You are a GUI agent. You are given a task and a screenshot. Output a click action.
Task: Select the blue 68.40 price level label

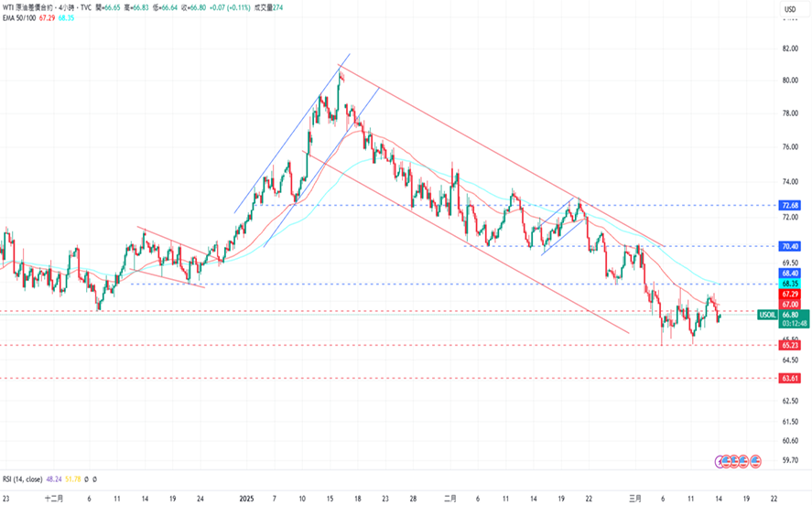pos(790,274)
